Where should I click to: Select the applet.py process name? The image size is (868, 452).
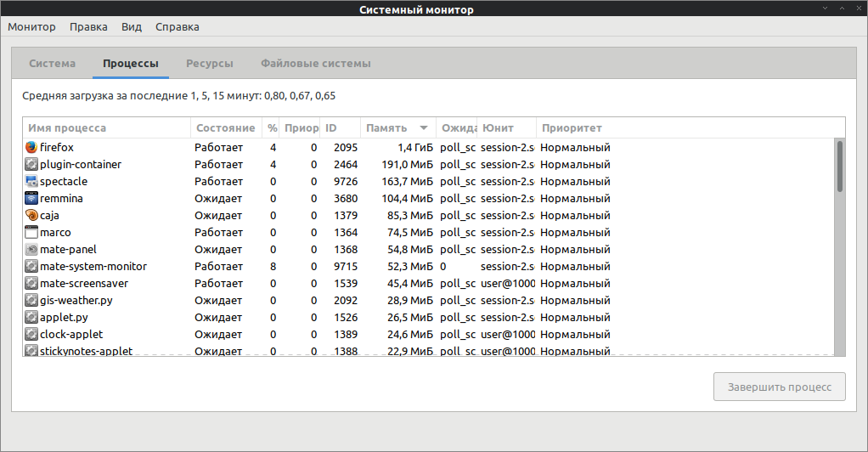pyautogui.click(x=64, y=318)
